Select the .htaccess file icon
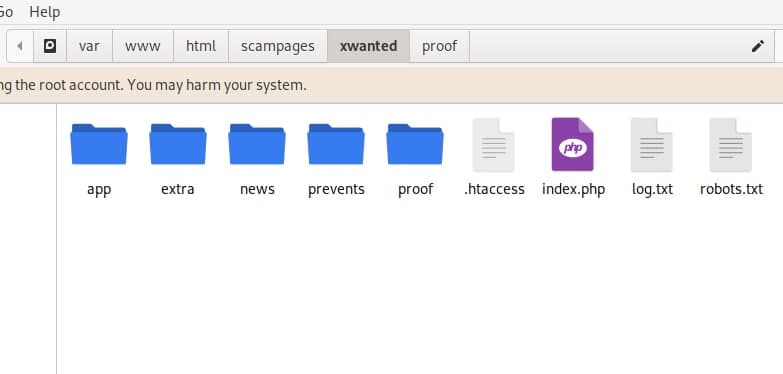Image resolution: width=783 pixels, height=374 pixels. pyautogui.click(x=493, y=145)
